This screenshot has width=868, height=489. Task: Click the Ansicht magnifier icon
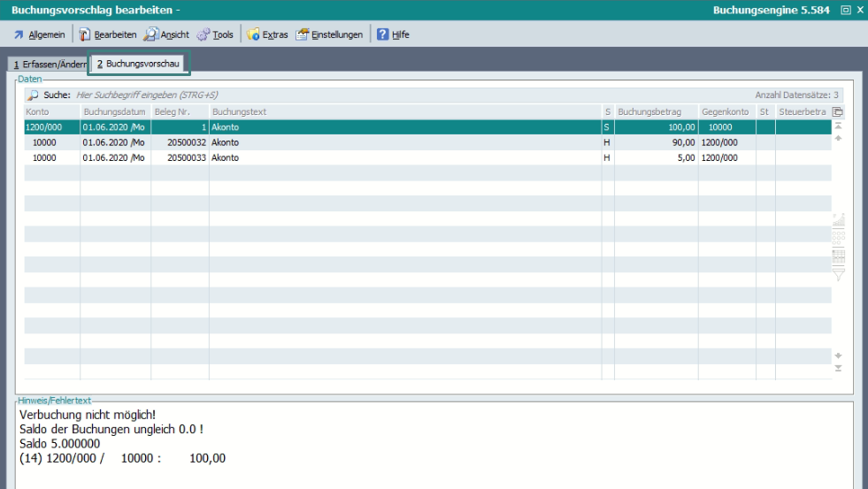click(151, 34)
